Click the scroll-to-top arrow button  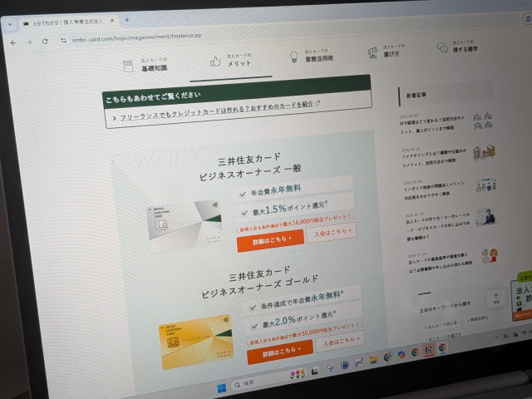pos(496,298)
